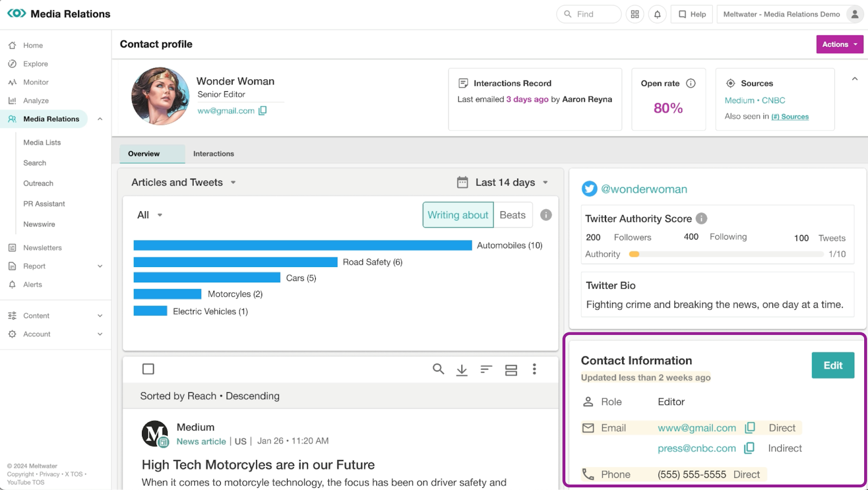Open the notifications bell icon
Screen dimensions: 868x490
657,14
